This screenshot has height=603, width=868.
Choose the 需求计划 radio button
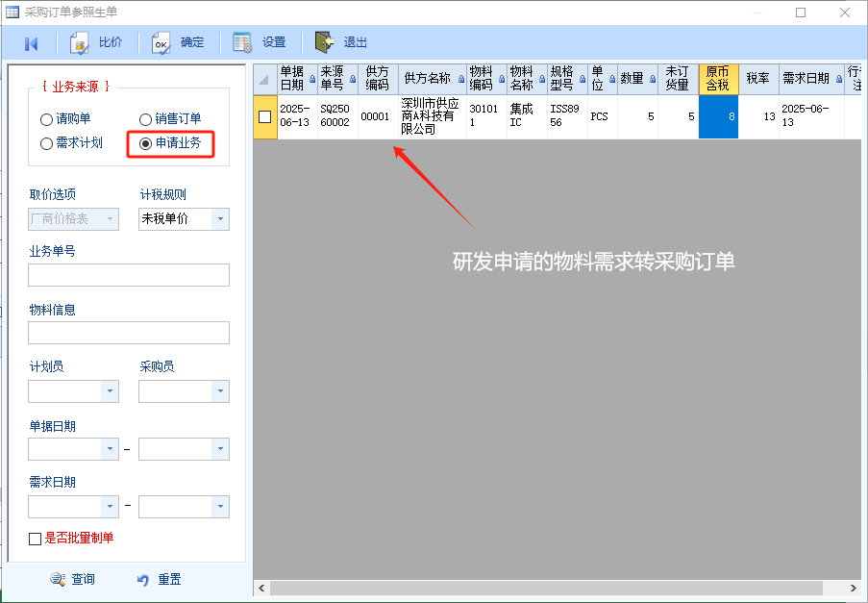[46, 143]
